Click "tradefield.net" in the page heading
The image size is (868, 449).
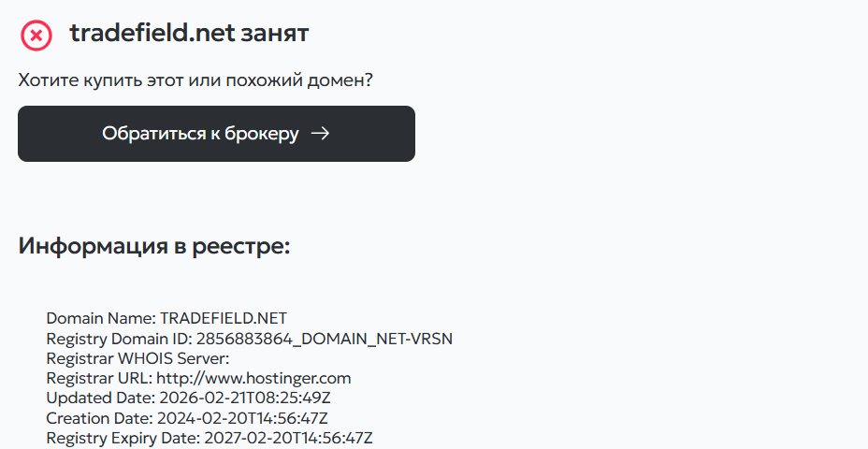click(x=151, y=35)
